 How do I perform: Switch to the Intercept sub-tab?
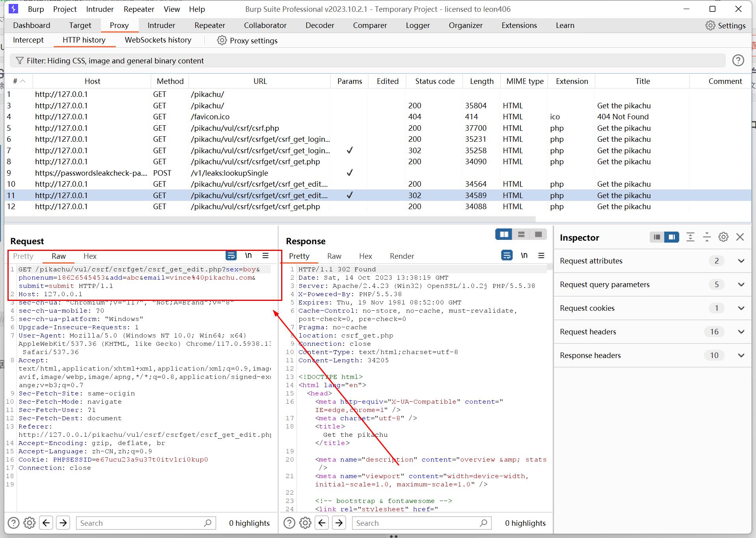[x=28, y=40]
